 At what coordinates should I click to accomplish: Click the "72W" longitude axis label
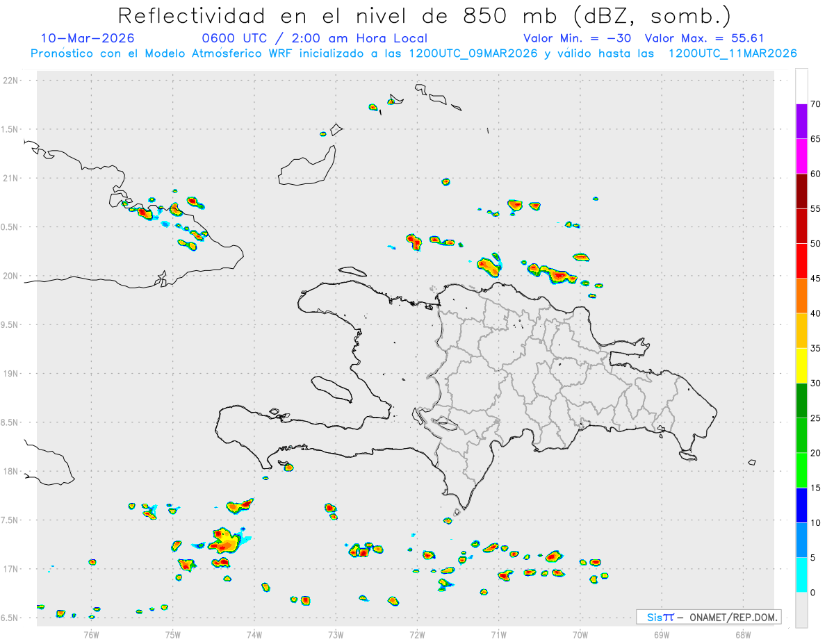417,635
